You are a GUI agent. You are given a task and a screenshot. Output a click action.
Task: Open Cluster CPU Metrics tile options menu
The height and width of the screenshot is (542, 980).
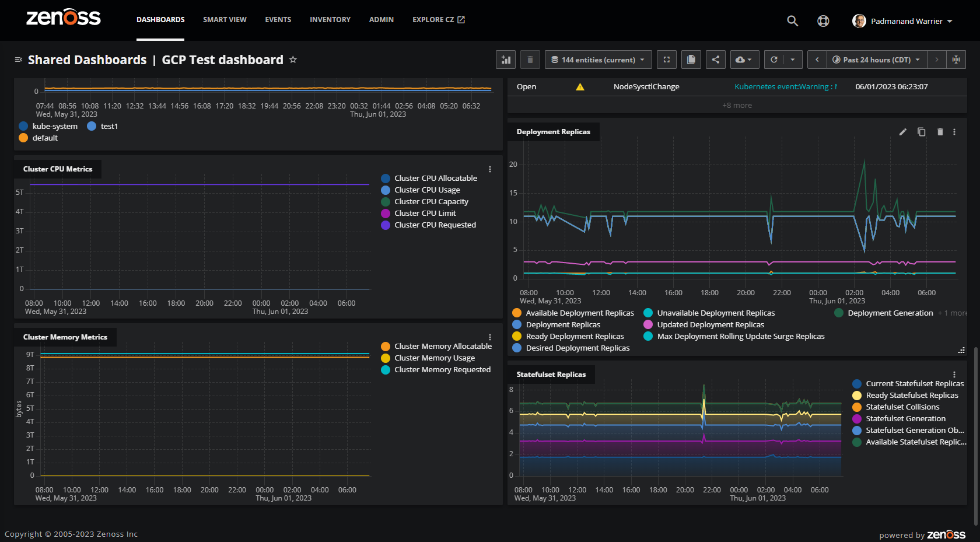(490, 169)
